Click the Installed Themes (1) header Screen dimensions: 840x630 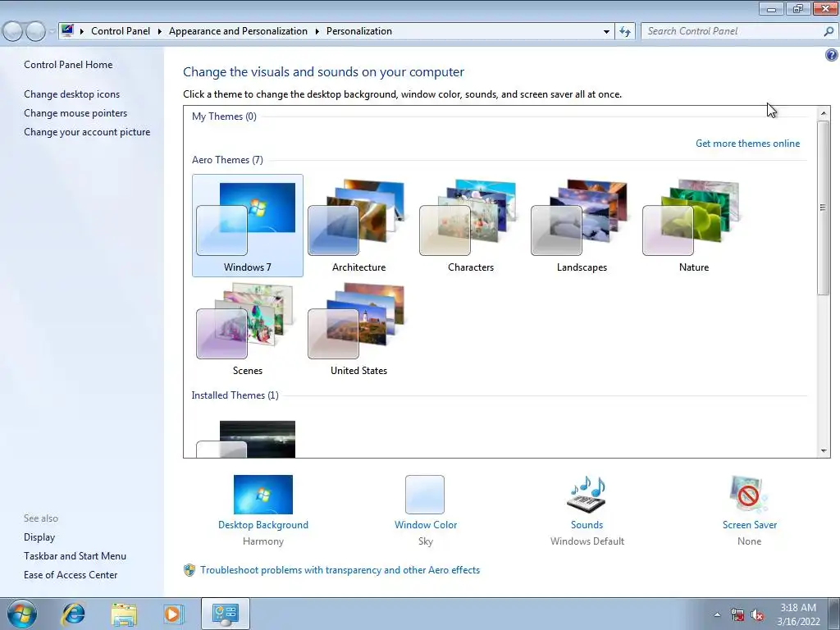tap(235, 395)
